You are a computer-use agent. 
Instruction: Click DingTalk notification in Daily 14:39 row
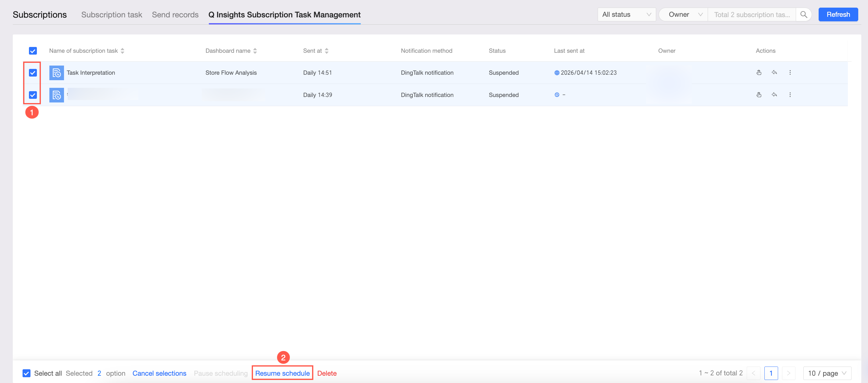tap(427, 95)
